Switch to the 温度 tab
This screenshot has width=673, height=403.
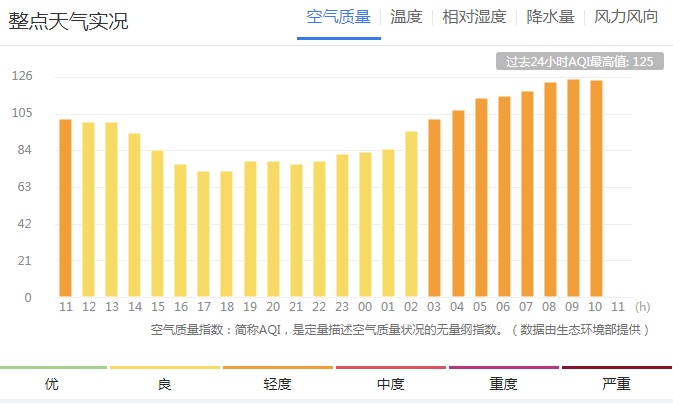406,17
